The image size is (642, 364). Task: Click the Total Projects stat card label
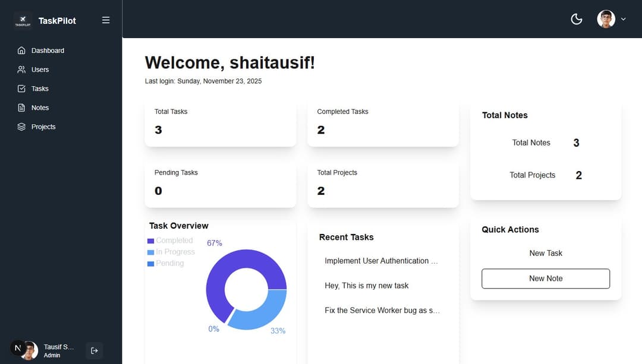tap(337, 173)
